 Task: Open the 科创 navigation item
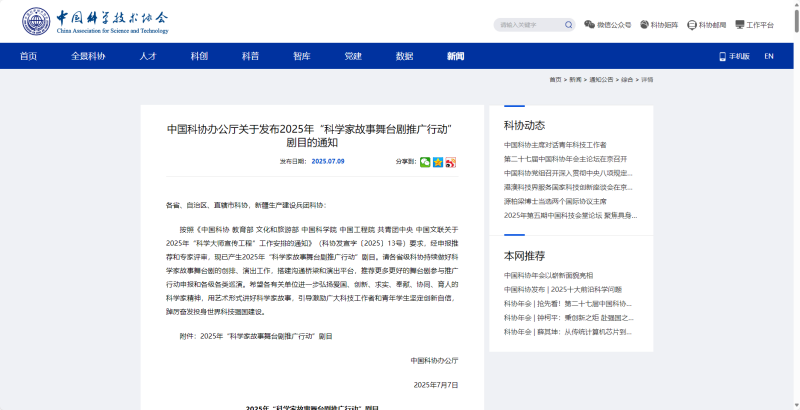tap(199, 56)
